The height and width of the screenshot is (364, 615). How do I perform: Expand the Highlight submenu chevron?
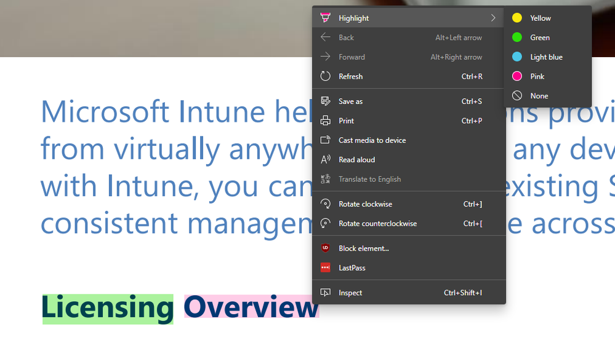click(x=493, y=18)
